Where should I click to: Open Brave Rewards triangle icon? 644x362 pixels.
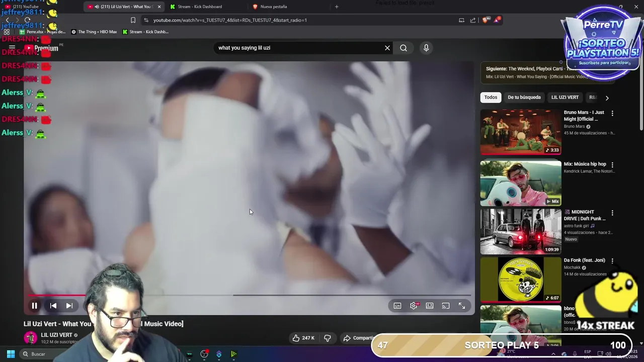tap(497, 20)
